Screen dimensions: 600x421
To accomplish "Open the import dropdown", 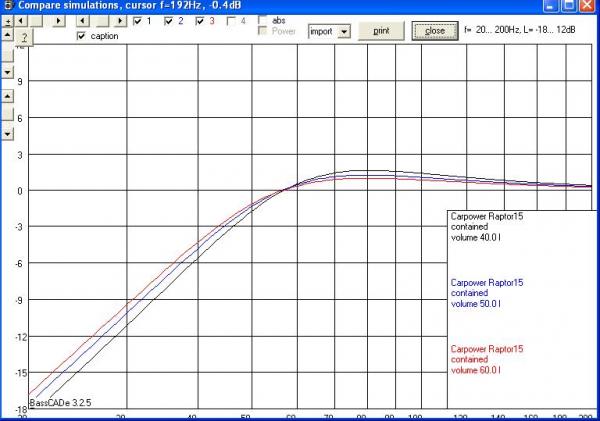I will 344,31.
